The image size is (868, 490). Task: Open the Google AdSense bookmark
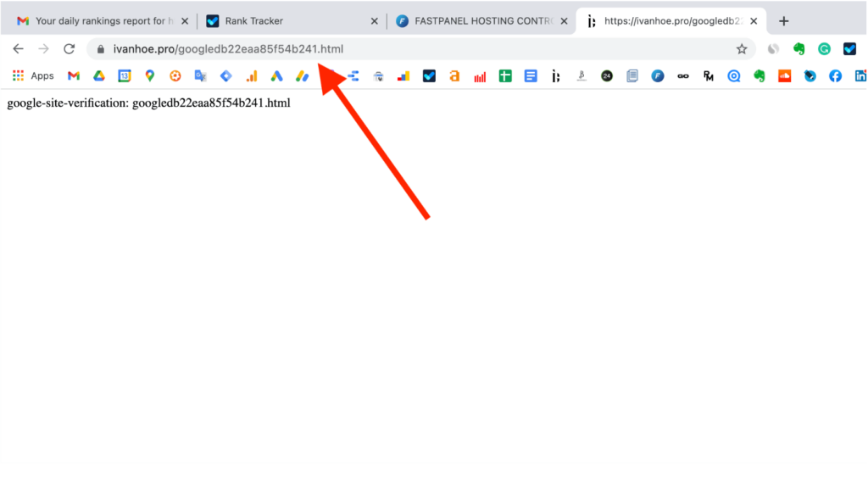pos(303,75)
